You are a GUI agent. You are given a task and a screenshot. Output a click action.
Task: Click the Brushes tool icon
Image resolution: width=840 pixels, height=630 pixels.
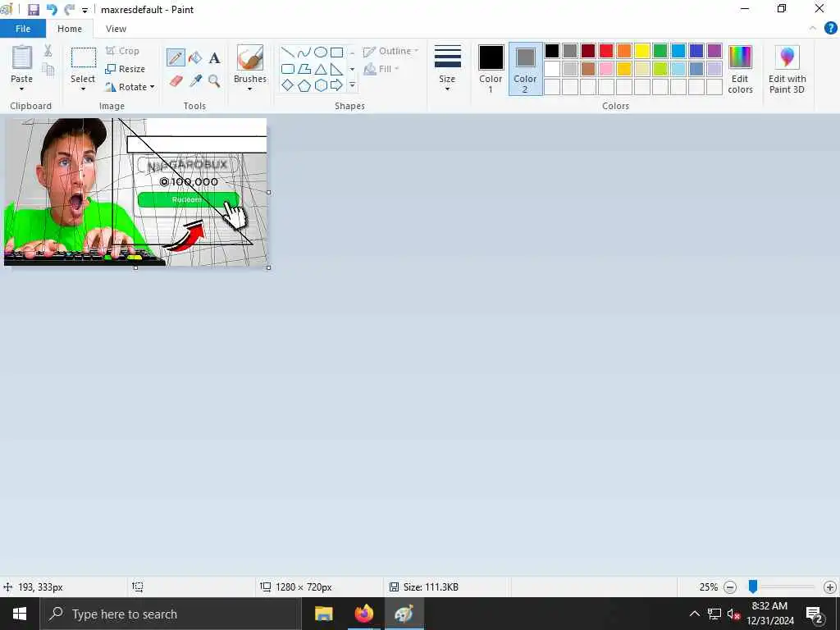coord(249,57)
